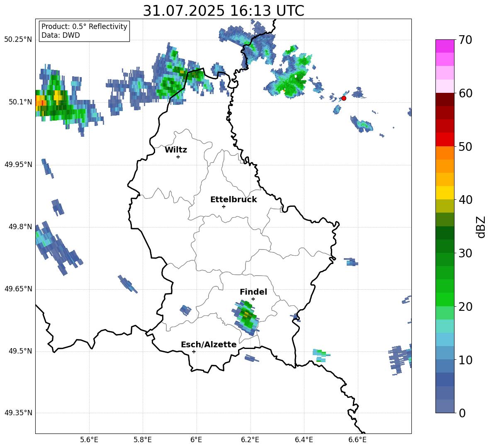Click the Findel station cross marker

point(253,299)
